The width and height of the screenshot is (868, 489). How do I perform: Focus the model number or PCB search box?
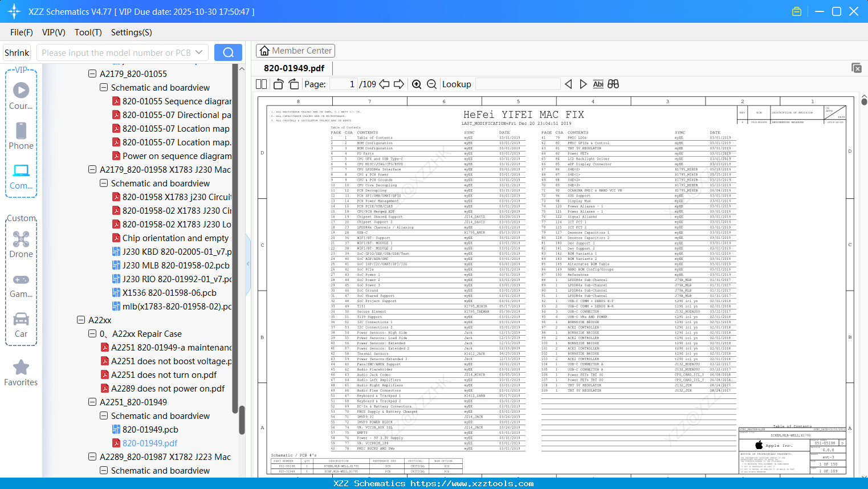[x=116, y=52]
